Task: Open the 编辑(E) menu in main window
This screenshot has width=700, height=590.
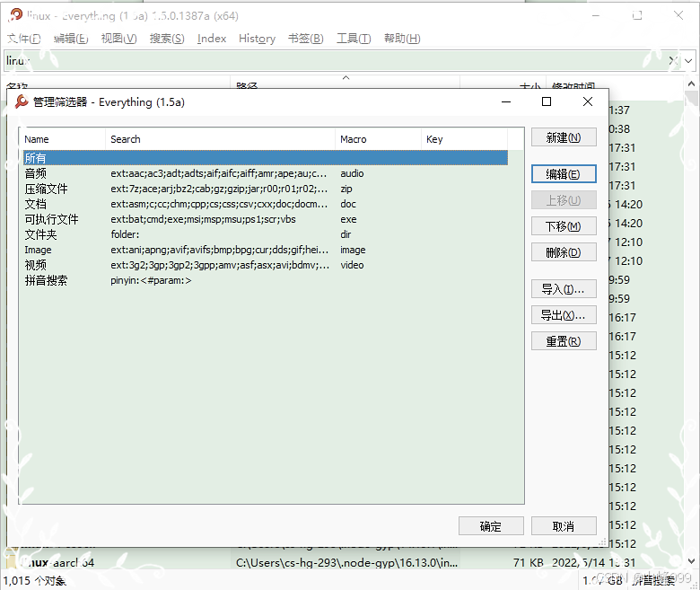Action: click(x=71, y=39)
